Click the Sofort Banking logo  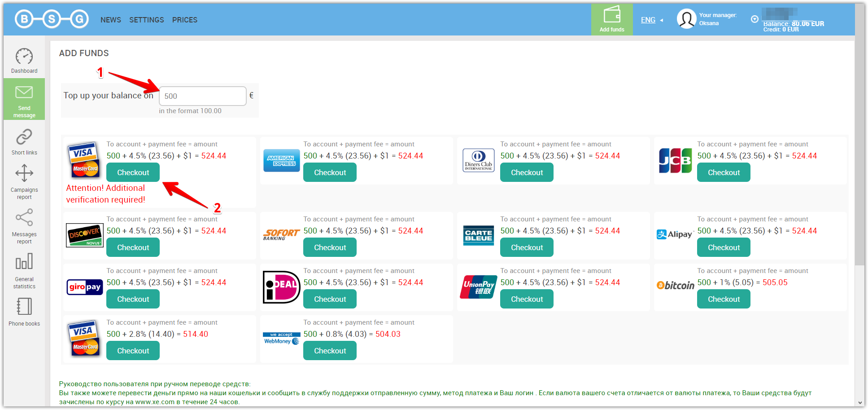[x=281, y=234]
